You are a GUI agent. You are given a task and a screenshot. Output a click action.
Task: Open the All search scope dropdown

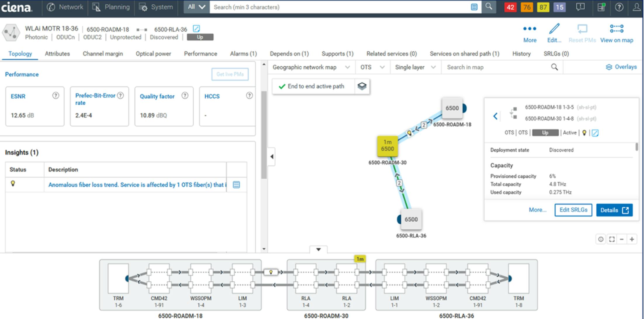tap(196, 7)
